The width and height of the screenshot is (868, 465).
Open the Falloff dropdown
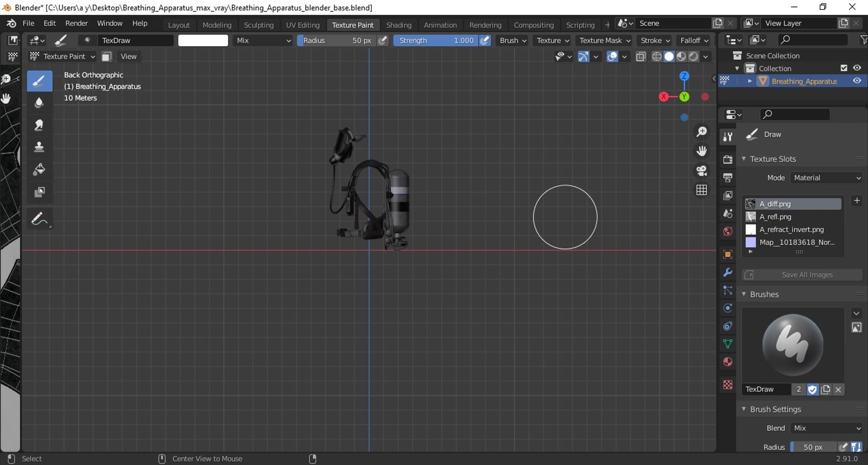[694, 40]
